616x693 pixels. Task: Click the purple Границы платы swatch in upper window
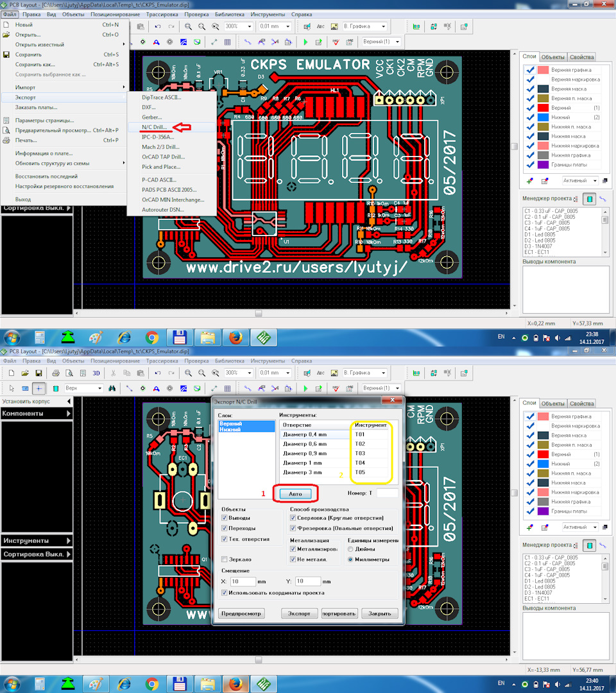click(x=543, y=165)
